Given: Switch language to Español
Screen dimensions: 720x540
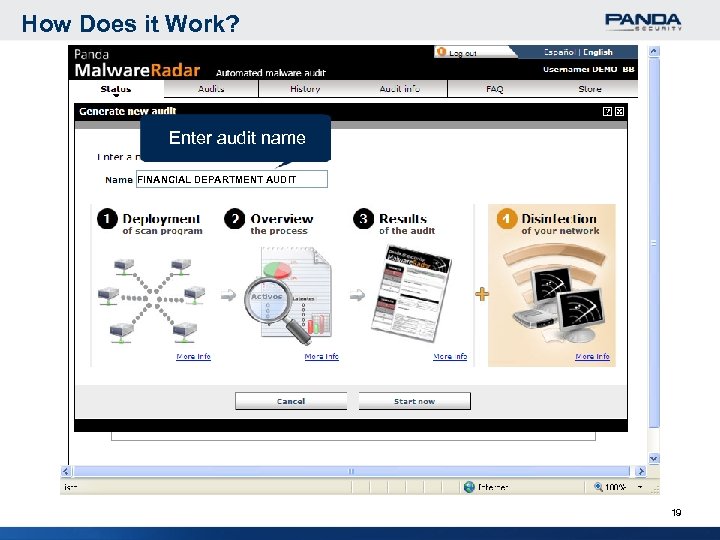Looking at the screenshot, I should click(x=559, y=52).
